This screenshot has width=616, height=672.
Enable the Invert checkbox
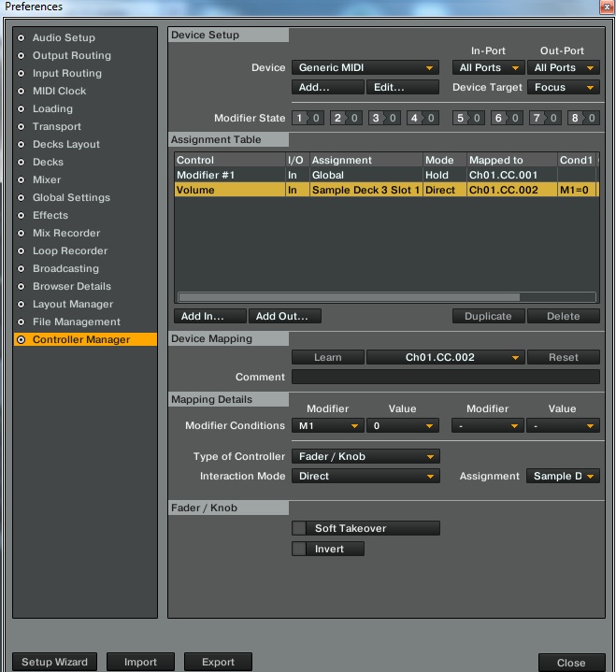[299, 549]
